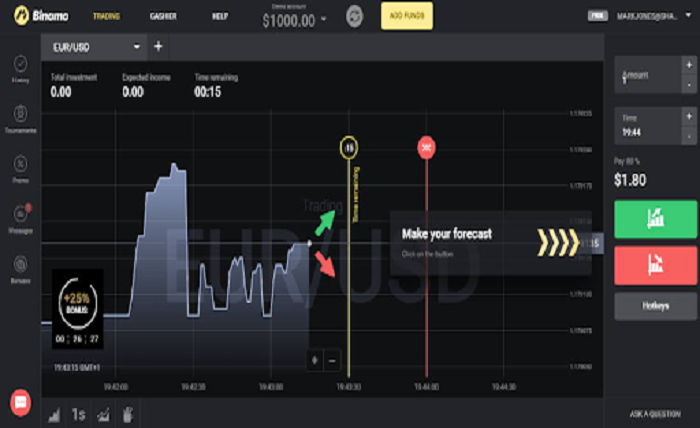Open the chart type icon
This screenshot has height=428, width=700.
pos(54,415)
